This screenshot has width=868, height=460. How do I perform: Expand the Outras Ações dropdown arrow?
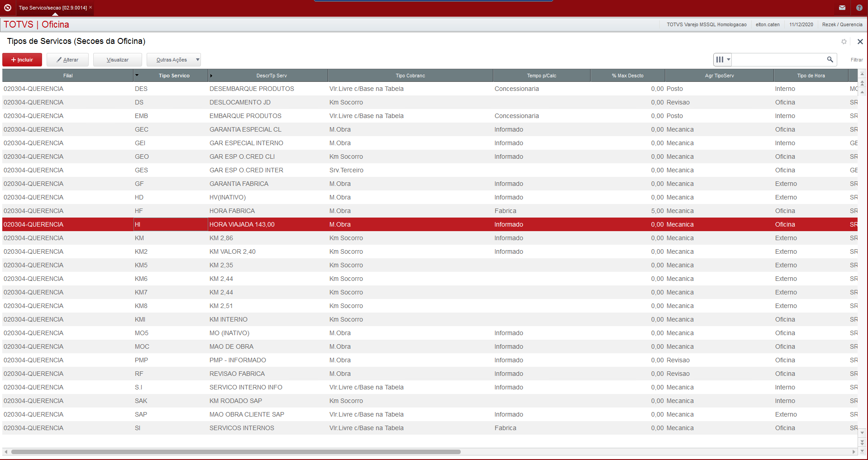[x=198, y=60]
